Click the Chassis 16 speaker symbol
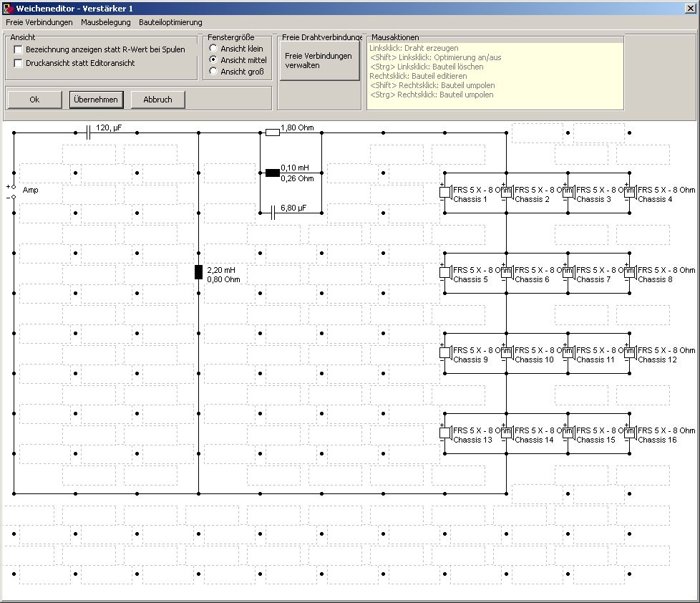 pyautogui.click(x=631, y=433)
